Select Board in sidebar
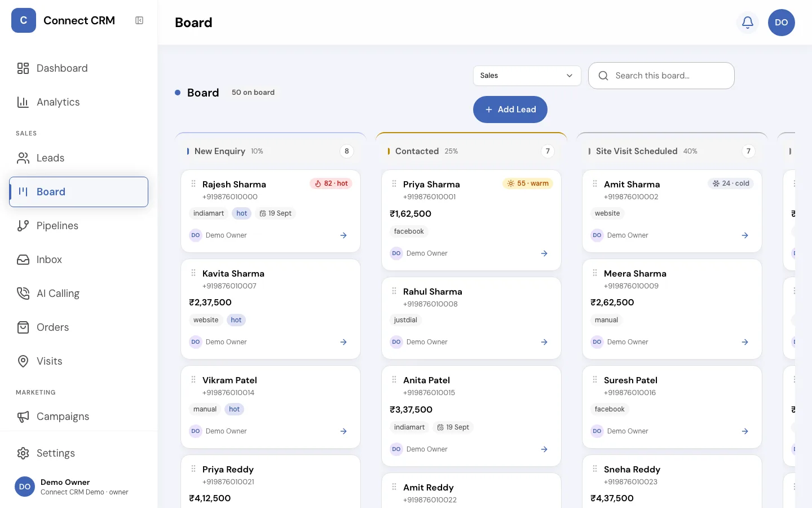The width and height of the screenshot is (812, 508). [x=78, y=192]
